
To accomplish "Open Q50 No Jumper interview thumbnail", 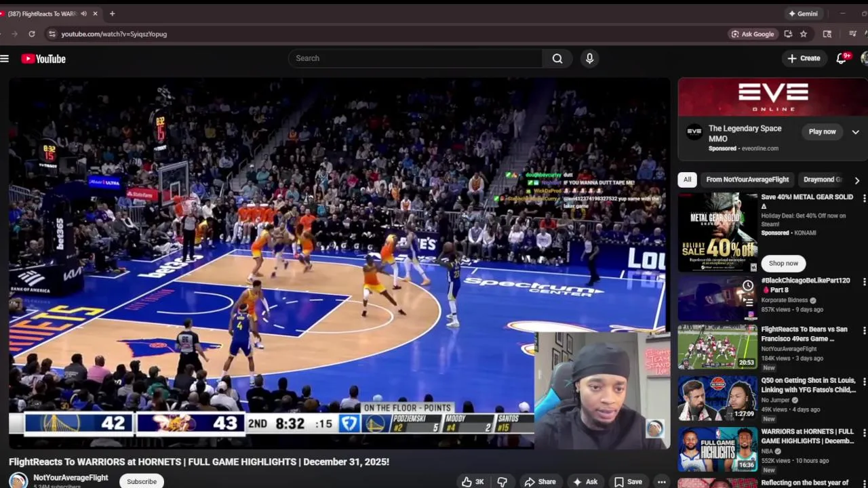I will (x=718, y=399).
